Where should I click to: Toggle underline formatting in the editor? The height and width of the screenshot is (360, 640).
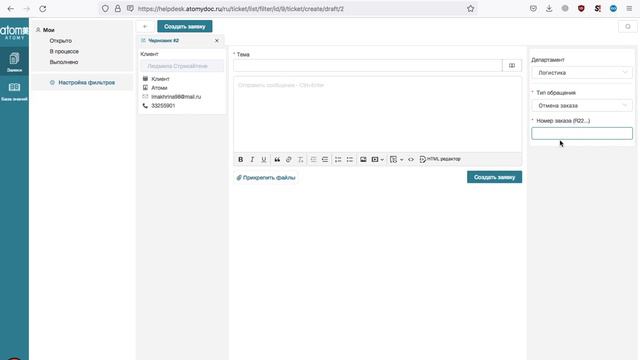coord(264,160)
